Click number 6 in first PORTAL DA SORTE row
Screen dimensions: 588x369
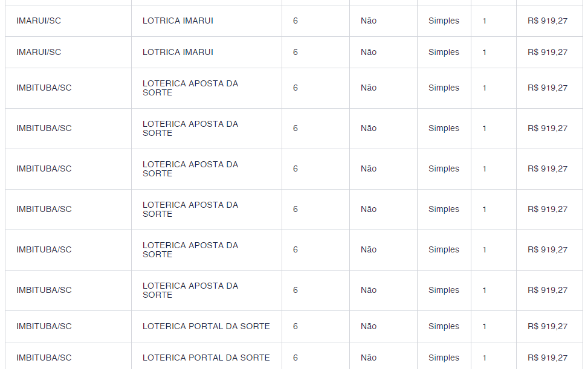point(296,326)
